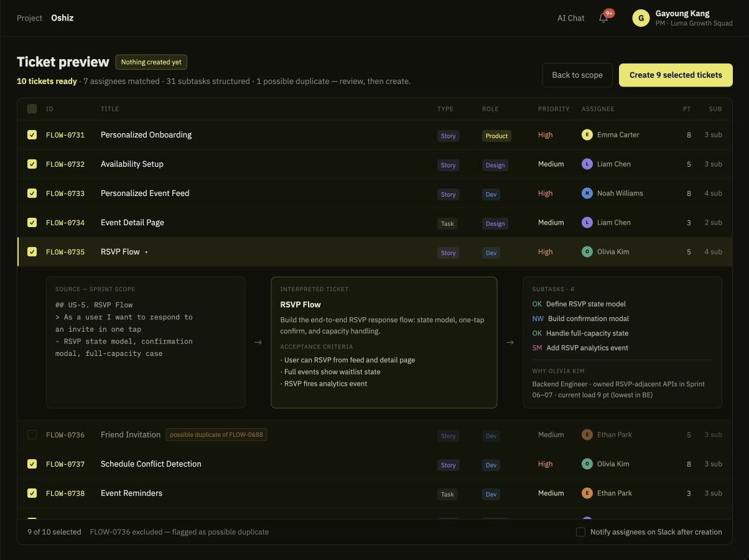The image size is (749, 560).
Task: Click the TITLE column header
Action: (x=109, y=109)
